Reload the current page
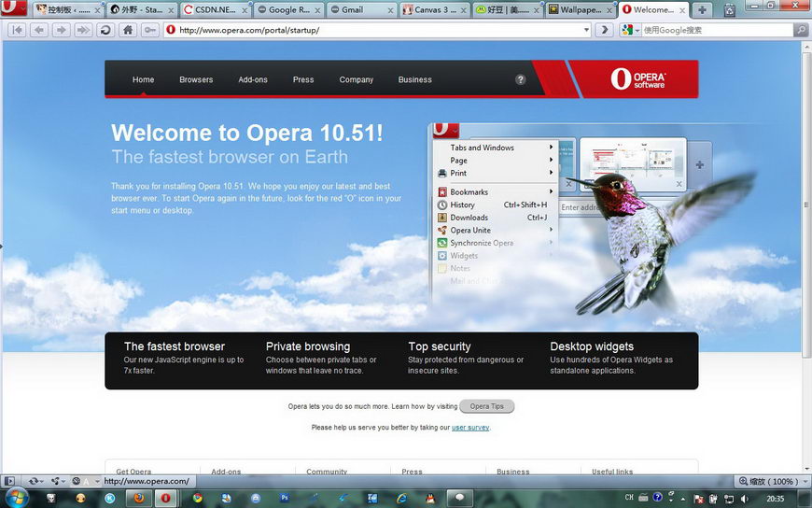 (105, 30)
